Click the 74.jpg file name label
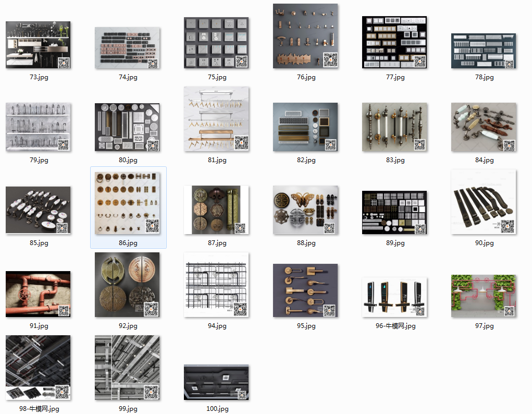The image size is (532, 414). [128, 77]
